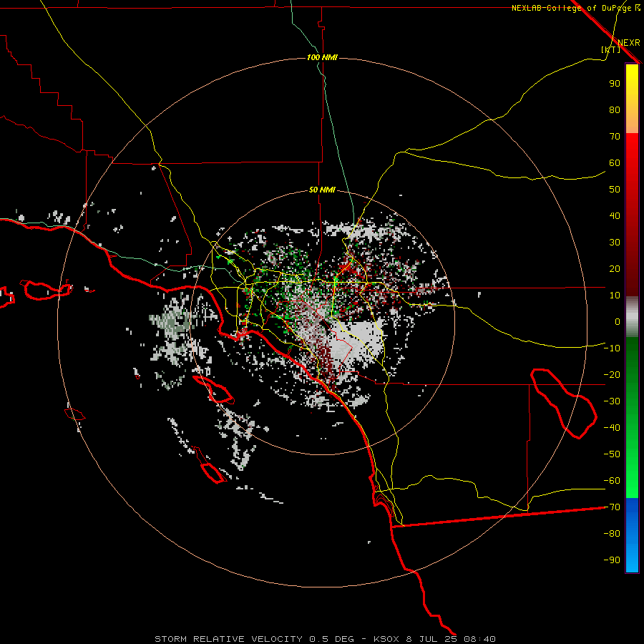Click the STORM RELATIVE VELOCITY caption text

point(230,639)
